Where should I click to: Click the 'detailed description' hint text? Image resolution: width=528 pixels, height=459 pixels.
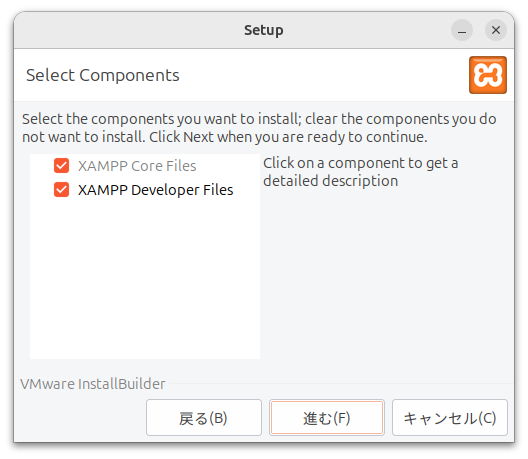330,181
